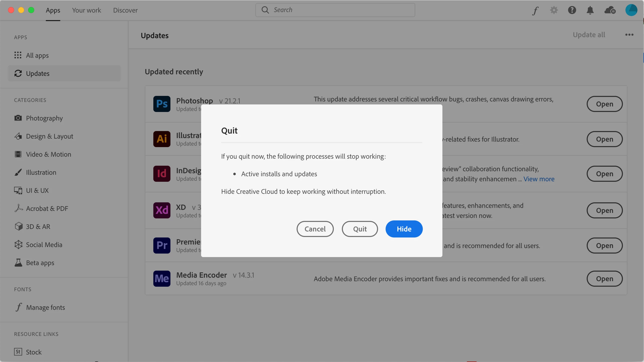Click the View more link

pyautogui.click(x=539, y=179)
